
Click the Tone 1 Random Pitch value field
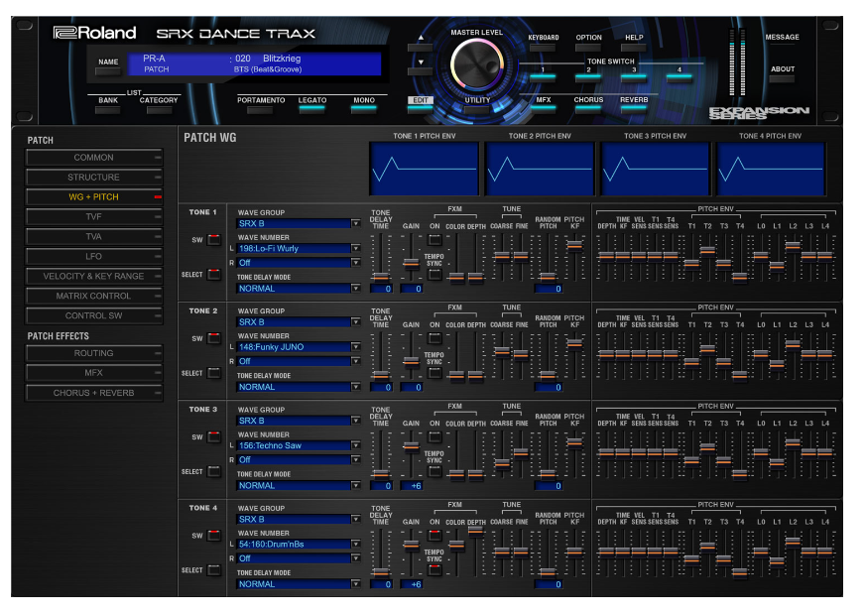click(x=549, y=289)
